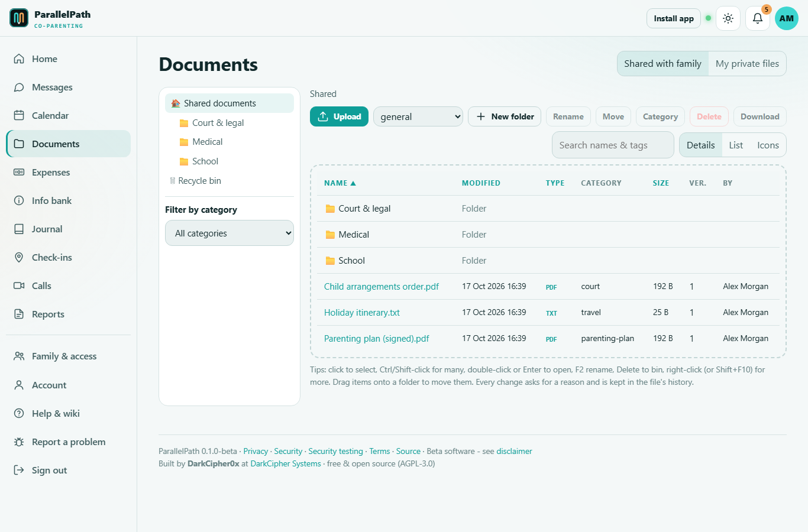
Task: Click the Reports document icon
Action: (x=19, y=314)
